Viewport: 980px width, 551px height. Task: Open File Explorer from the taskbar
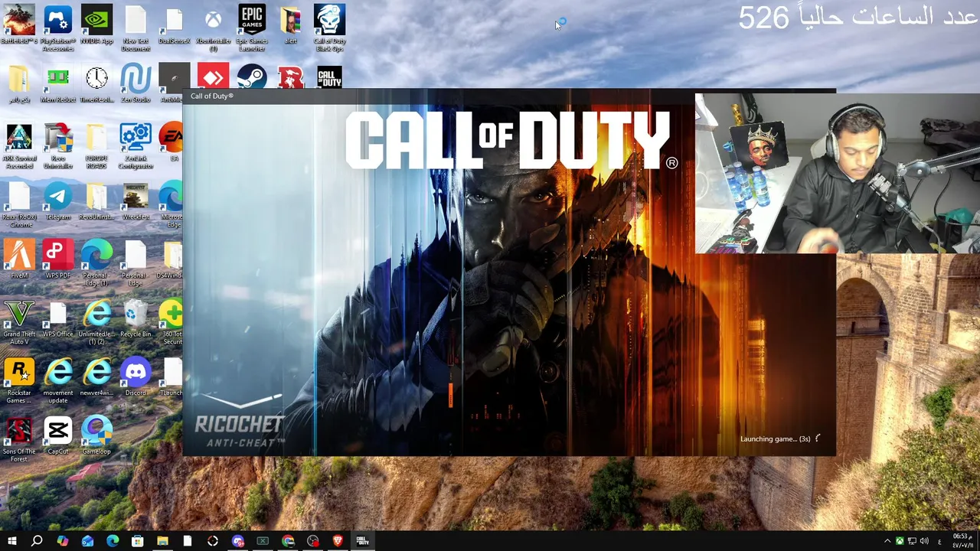(x=162, y=541)
